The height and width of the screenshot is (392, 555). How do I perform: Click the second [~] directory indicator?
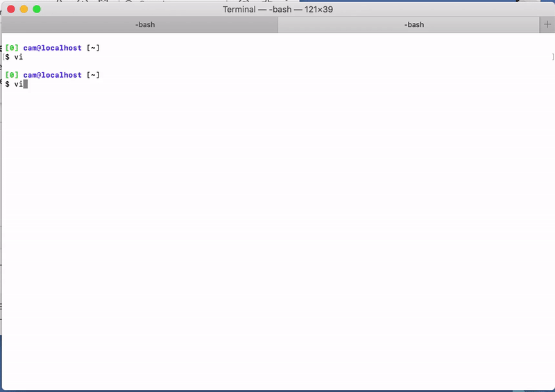point(93,75)
